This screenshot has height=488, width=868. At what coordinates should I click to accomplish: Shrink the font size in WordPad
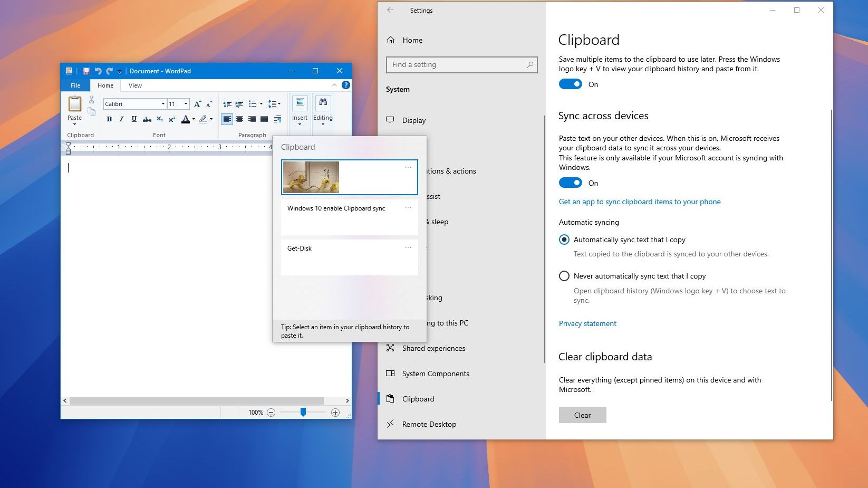pos(209,104)
